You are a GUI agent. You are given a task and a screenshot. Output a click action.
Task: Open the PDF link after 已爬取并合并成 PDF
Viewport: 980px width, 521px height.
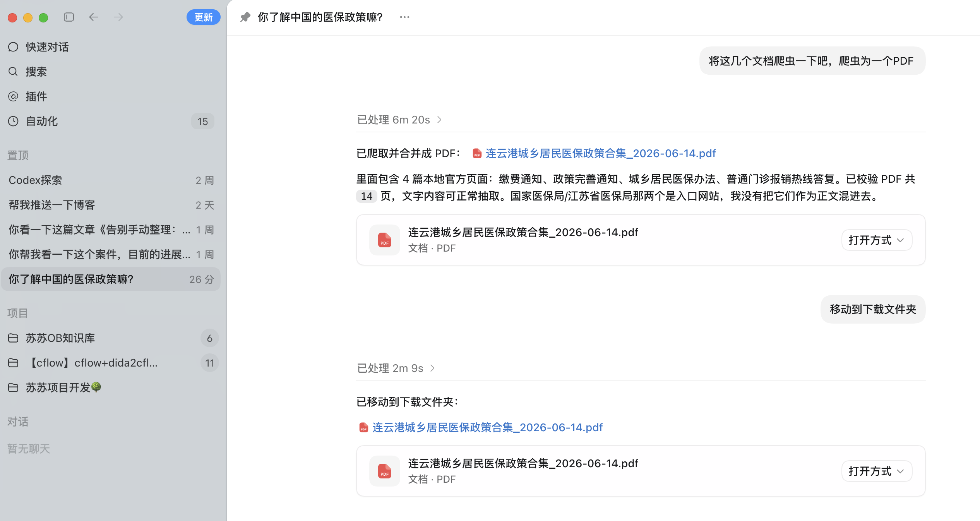[x=600, y=153]
